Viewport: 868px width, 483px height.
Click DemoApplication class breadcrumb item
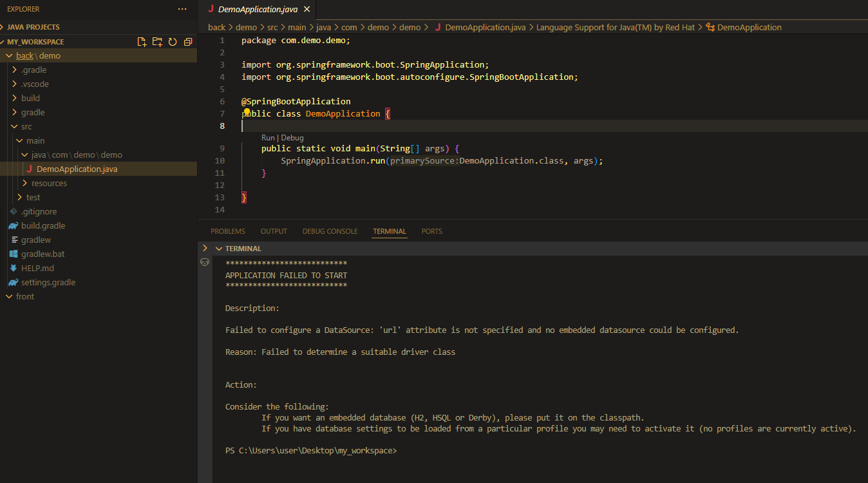coord(750,28)
